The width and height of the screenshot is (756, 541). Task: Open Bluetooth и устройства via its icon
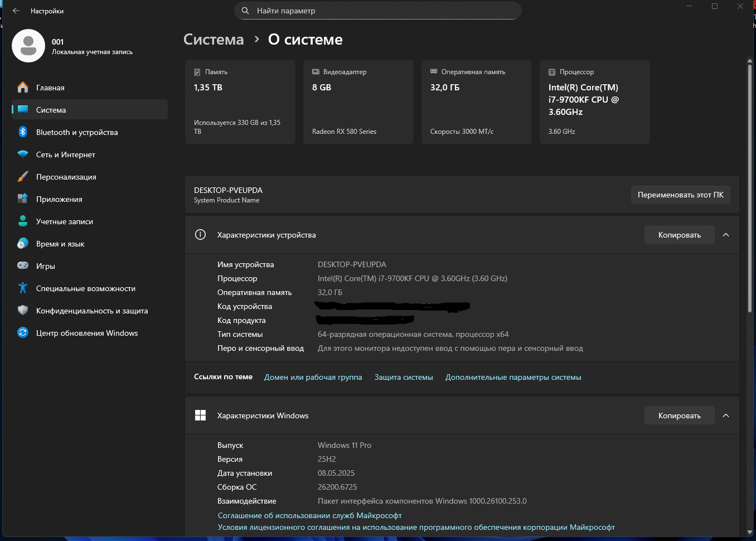pyautogui.click(x=23, y=132)
